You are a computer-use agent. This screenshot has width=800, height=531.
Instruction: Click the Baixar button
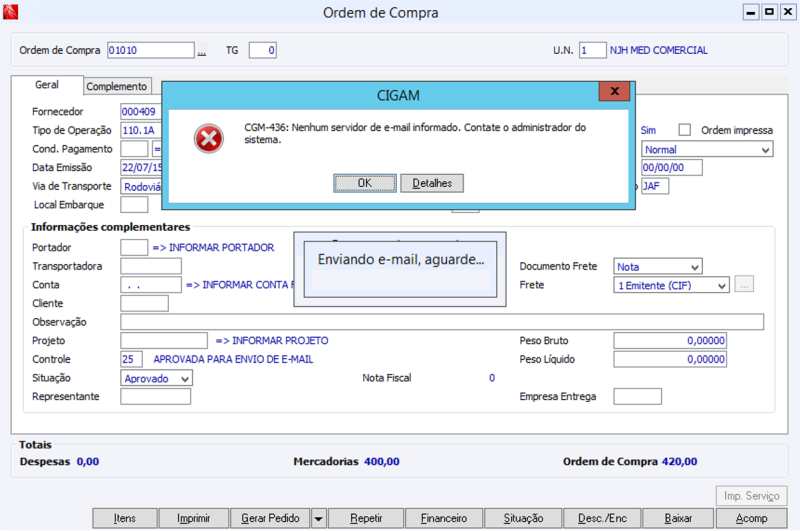678,519
